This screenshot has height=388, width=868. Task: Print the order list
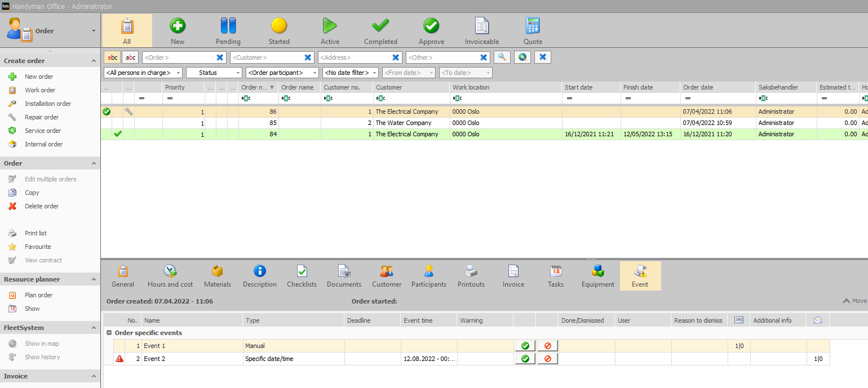[x=36, y=233]
